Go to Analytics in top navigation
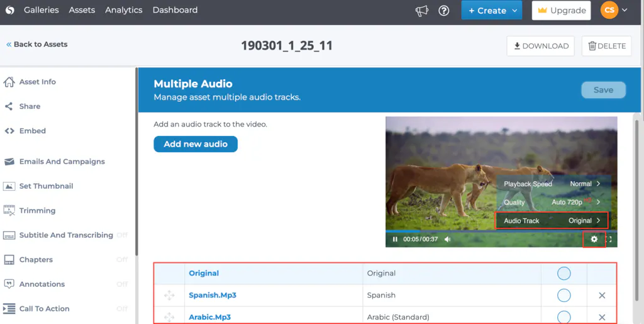Viewport: 644px width, 324px height. (x=124, y=10)
